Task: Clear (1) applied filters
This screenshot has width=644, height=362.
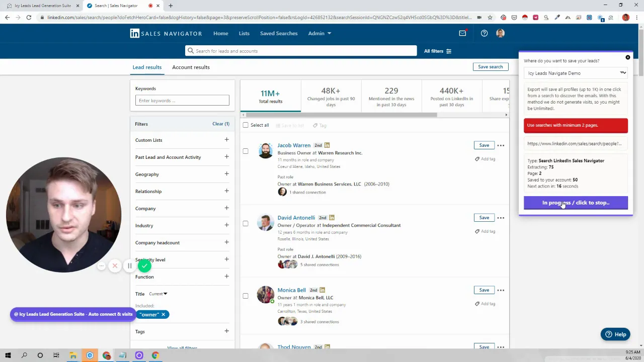Action: [221, 124]
